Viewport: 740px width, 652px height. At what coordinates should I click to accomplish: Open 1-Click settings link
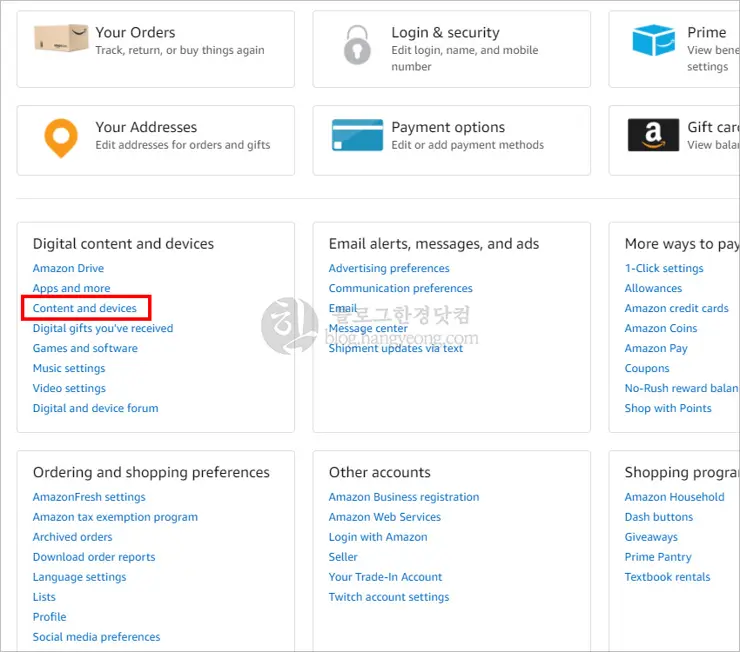pyautogui.click(x=664, y=268)
